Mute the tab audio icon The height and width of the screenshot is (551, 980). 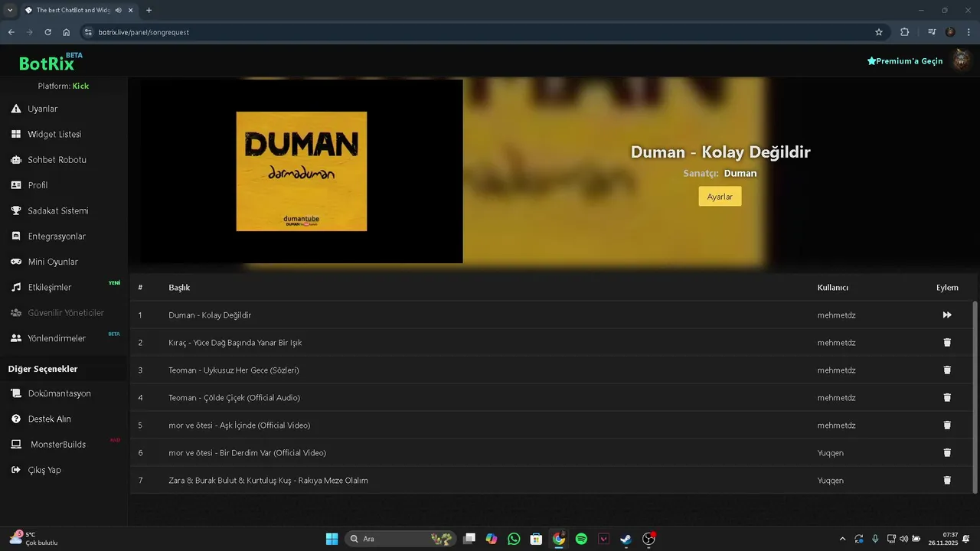[118, 10]
